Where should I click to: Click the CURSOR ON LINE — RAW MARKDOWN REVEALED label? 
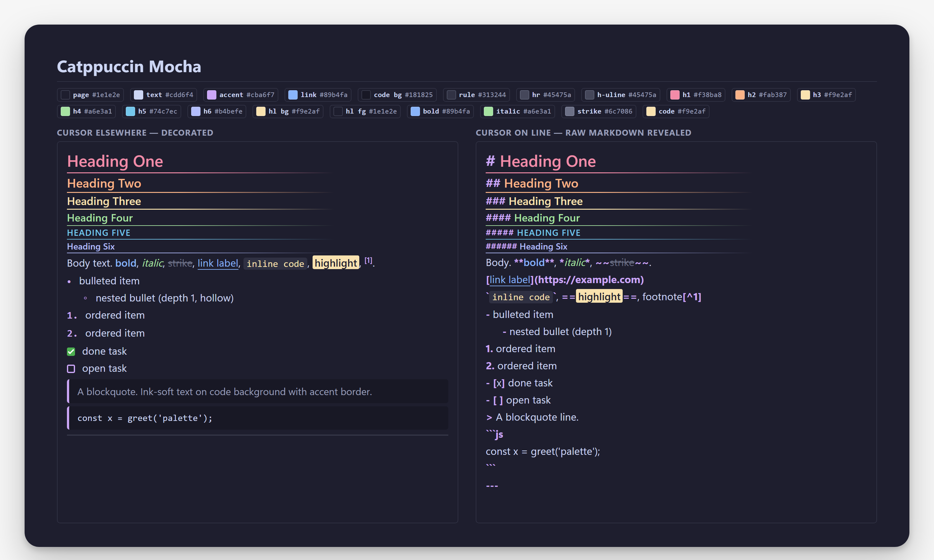[x=583, y=133]
